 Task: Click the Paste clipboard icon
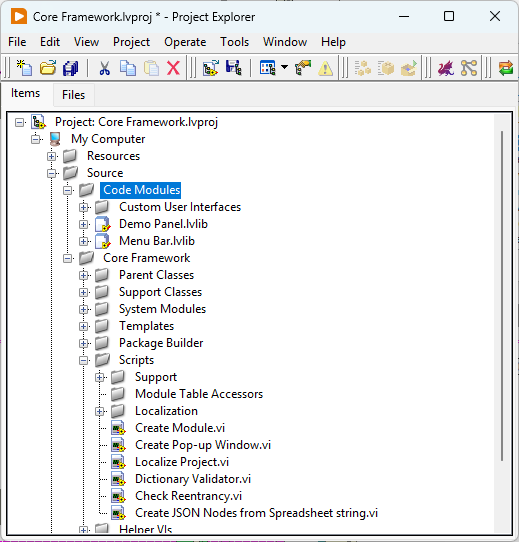pyautogui.click(x=151, y=68)
